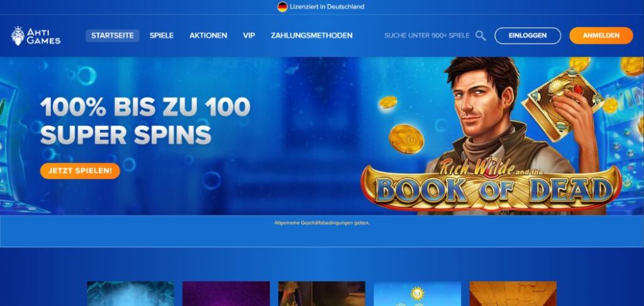This screenshot has height=306, width=644.
Task: Click the German flag icon
Action: point(282,6)
